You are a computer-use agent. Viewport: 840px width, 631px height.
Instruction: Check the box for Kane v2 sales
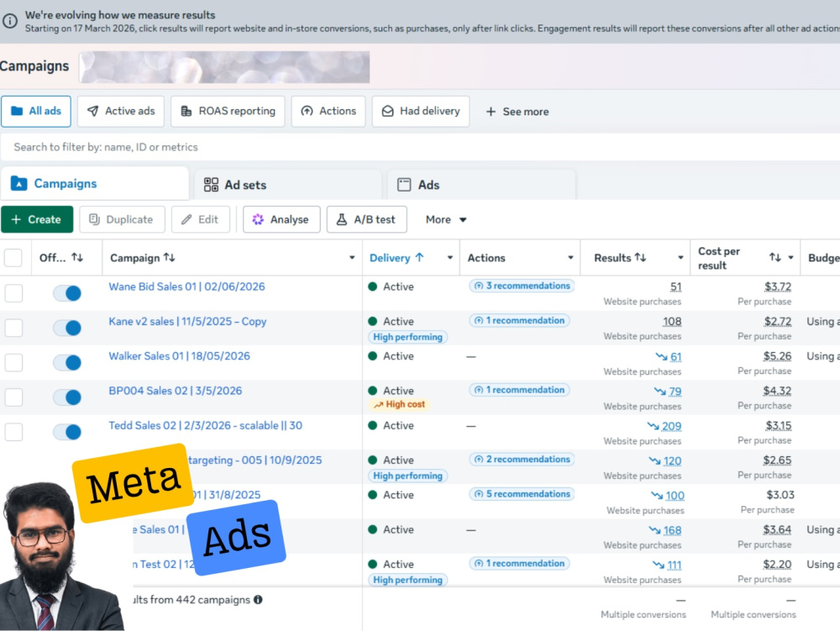13,328
